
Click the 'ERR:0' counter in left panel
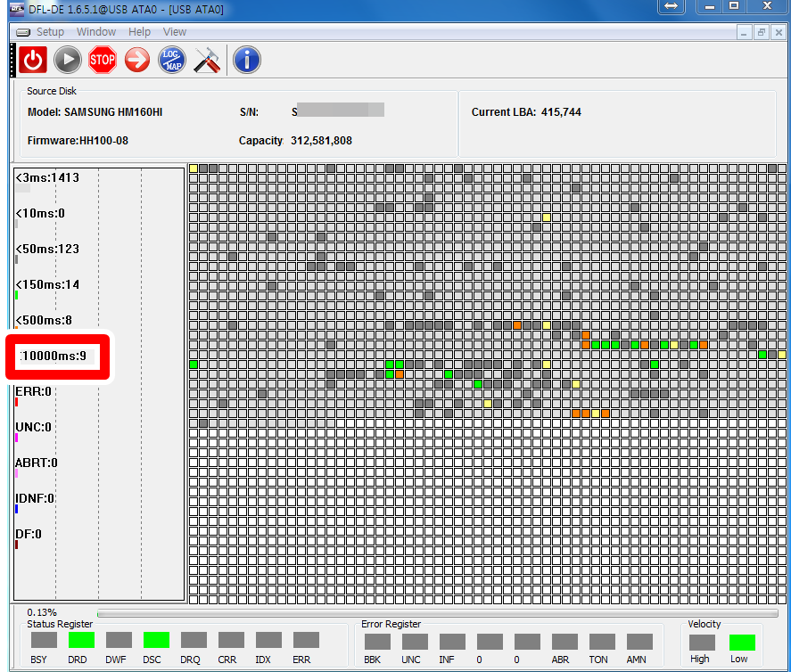point(33,392)
